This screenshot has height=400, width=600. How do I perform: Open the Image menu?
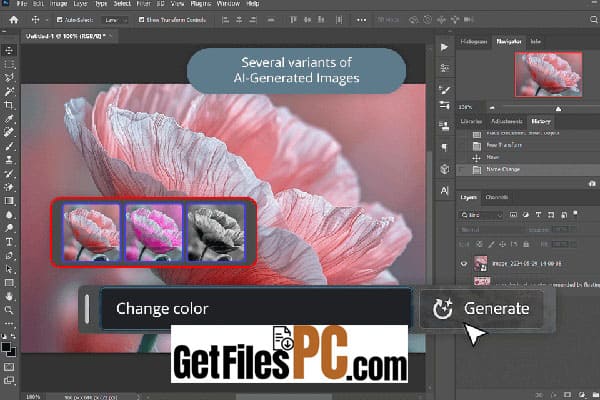58,4
